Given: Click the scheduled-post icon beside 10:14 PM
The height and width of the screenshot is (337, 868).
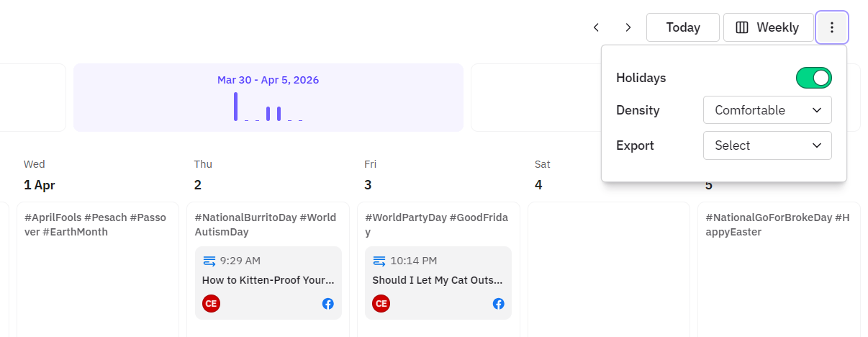Looking at the screenshot, I should click(380, 261).
